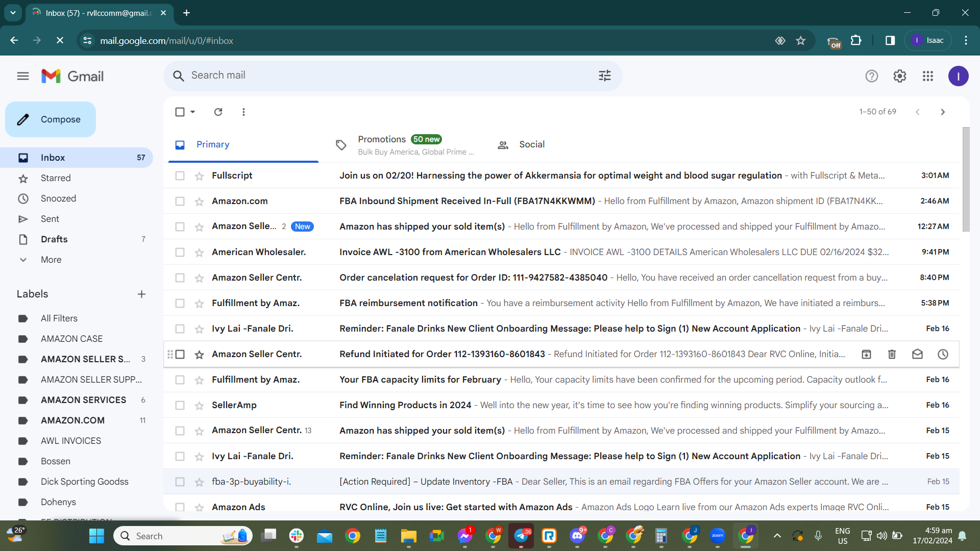
Task: Open Slack from the taskbar
Action: [x=296, y=536]
